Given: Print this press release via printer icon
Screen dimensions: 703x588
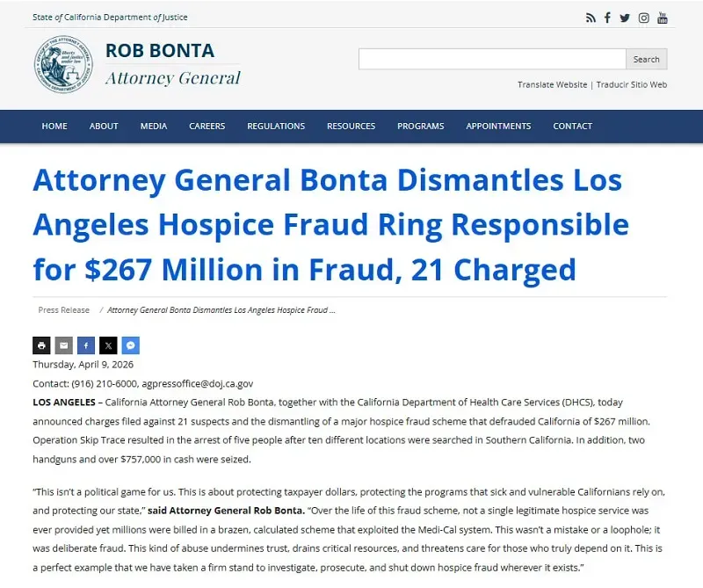Looking at the screenshot, I should (x=41, y=345).
